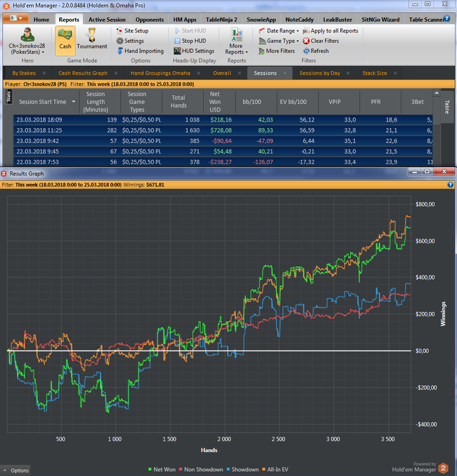This screenshot has height=476, width=457.
Task: Toggle Net Won legend series
Action: pos(162,469)
